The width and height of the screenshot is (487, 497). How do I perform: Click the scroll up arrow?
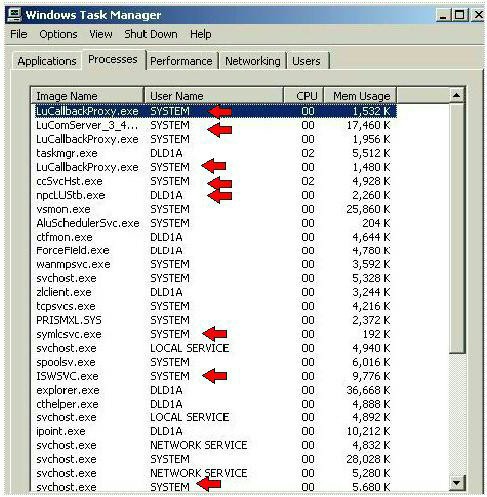pyautogui.click(x=457, y=96)
